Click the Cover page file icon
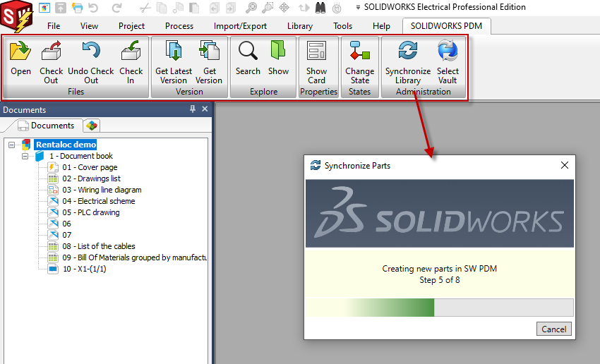 (x=53, y=167)
